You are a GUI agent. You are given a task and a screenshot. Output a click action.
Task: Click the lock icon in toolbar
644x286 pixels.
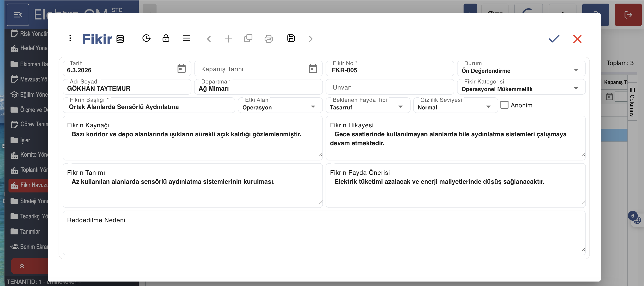pos(166,38)
